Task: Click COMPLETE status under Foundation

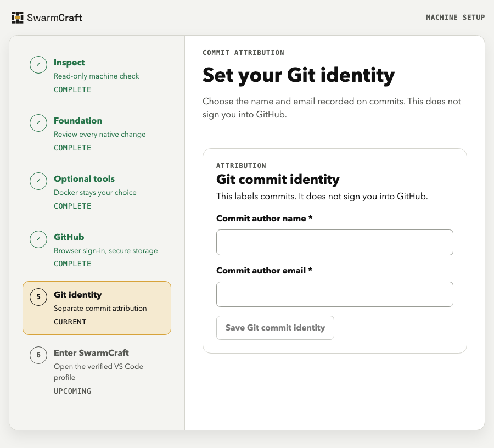Action: click(x=72, y=148)
